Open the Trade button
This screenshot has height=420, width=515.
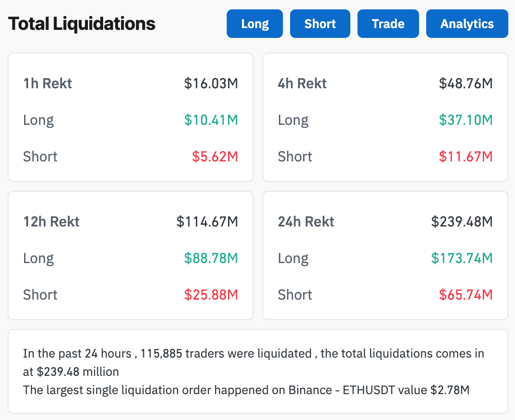[388, 24]
